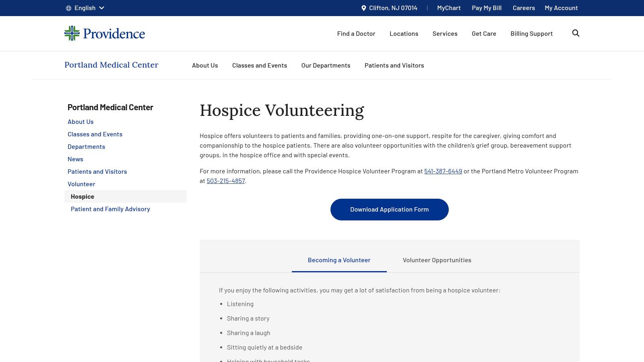
Task: Go to Pay My Bill
Action: (x=486, y=8)
